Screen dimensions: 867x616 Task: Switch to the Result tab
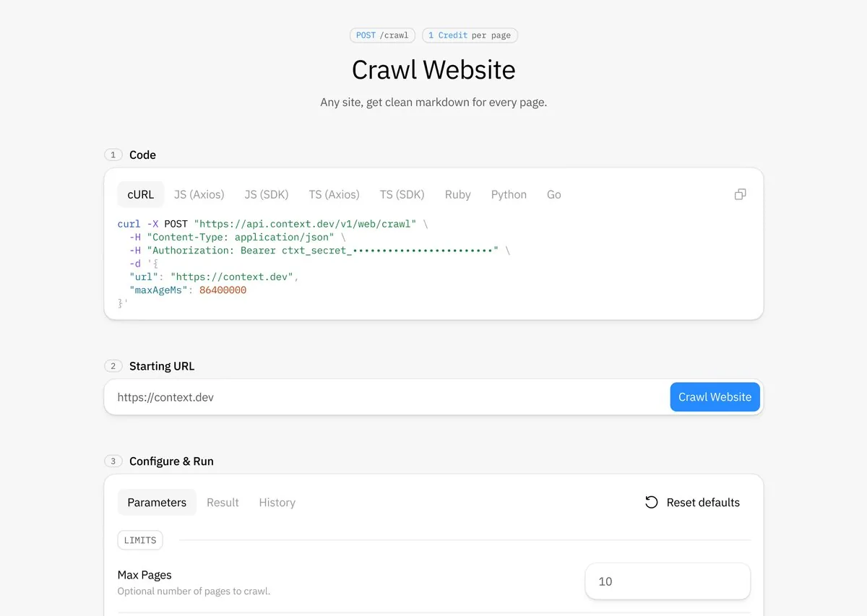(x=223, y=503)
